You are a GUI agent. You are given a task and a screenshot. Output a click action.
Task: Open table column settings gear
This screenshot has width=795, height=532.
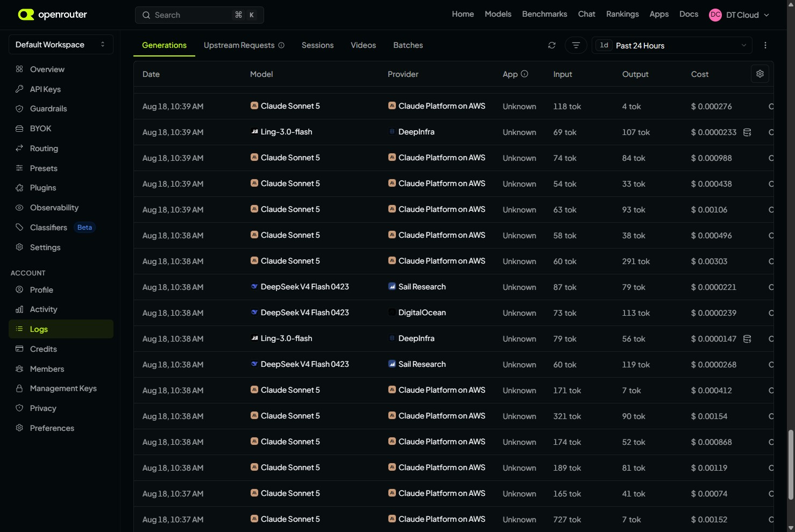pyautogui.click(x=760, y=74)
